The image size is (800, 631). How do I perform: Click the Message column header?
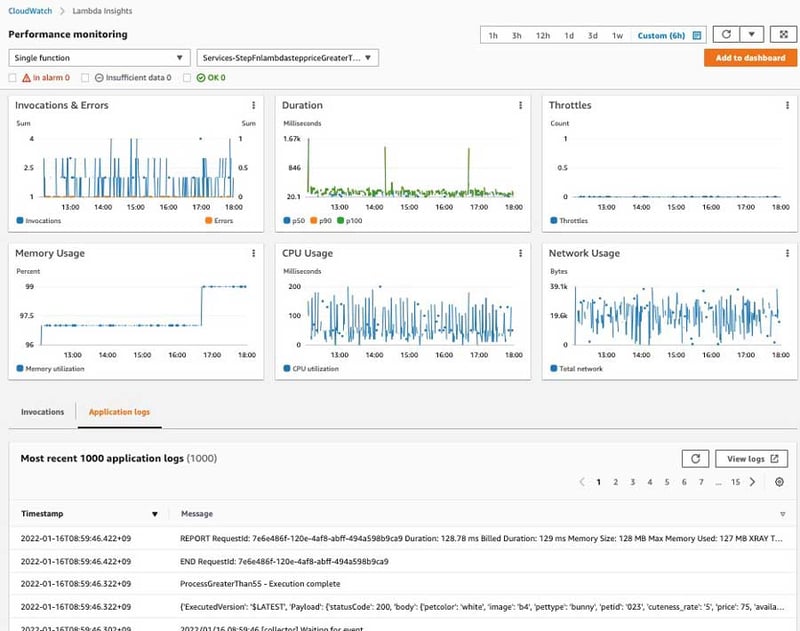point(197,514)
